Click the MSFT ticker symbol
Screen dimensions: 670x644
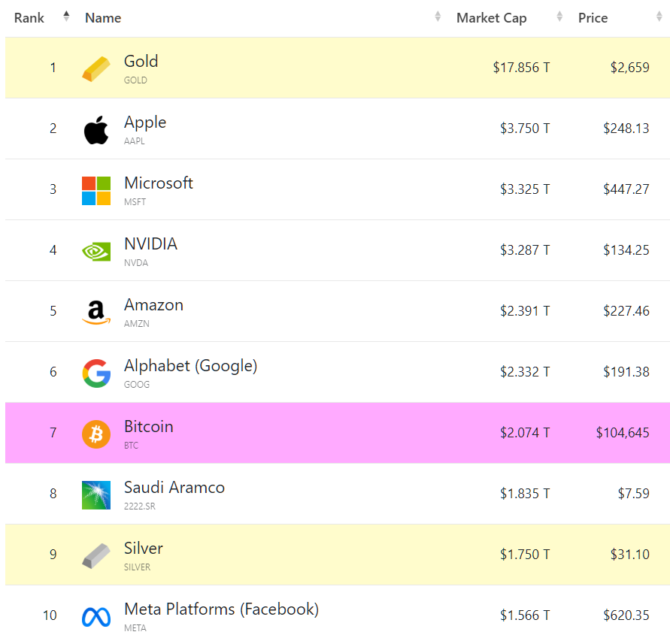135,202
